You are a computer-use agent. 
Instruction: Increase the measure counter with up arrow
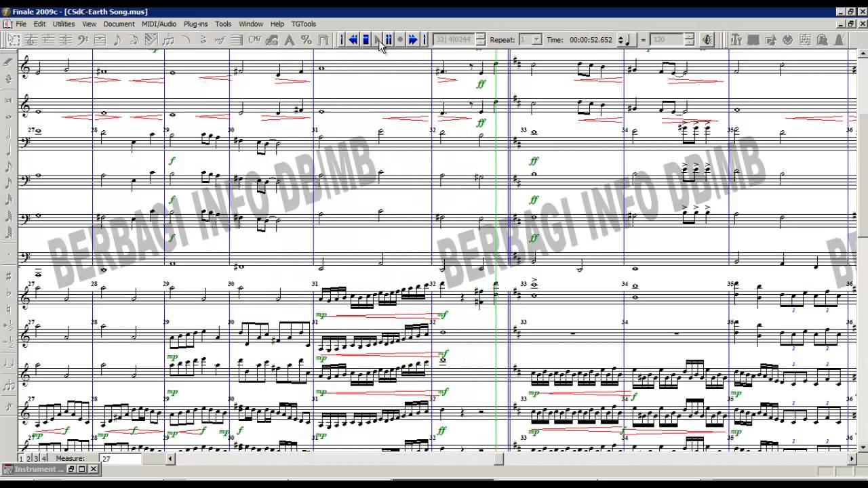click(481, 36)
